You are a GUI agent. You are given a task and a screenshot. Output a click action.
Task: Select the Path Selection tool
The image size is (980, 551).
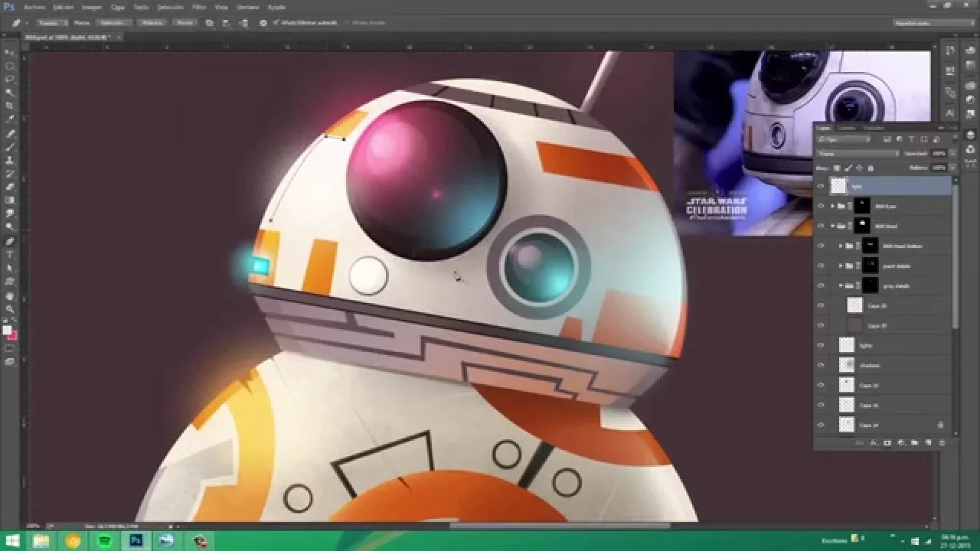tap(10, 268)
